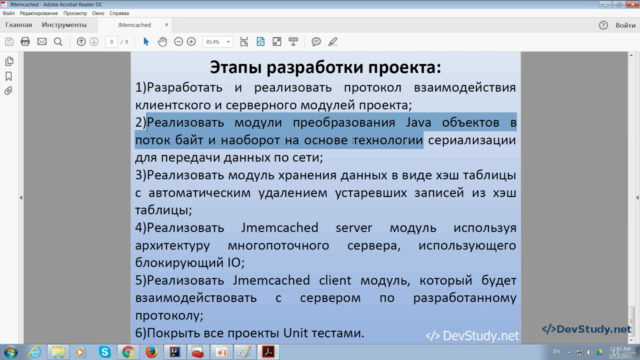
Task: Open Firefox from the taskbar
Action: (151, 352)
